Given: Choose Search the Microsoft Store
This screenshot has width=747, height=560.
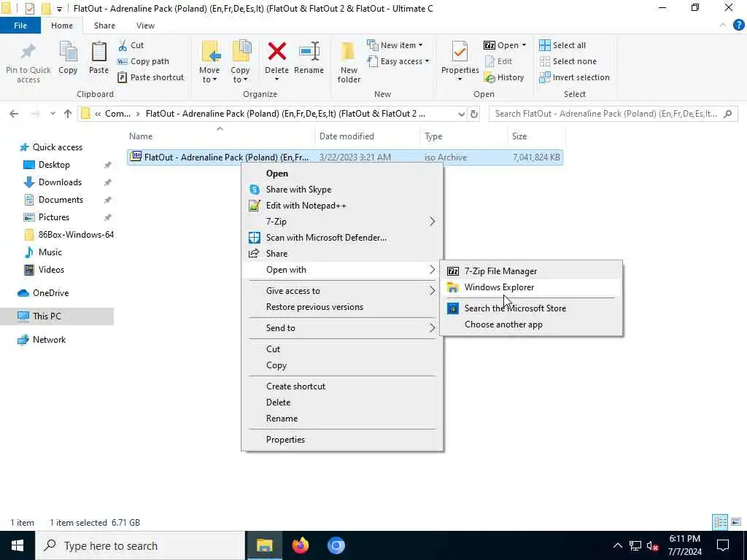Looking at the screenshot, I should pos(531,308).
